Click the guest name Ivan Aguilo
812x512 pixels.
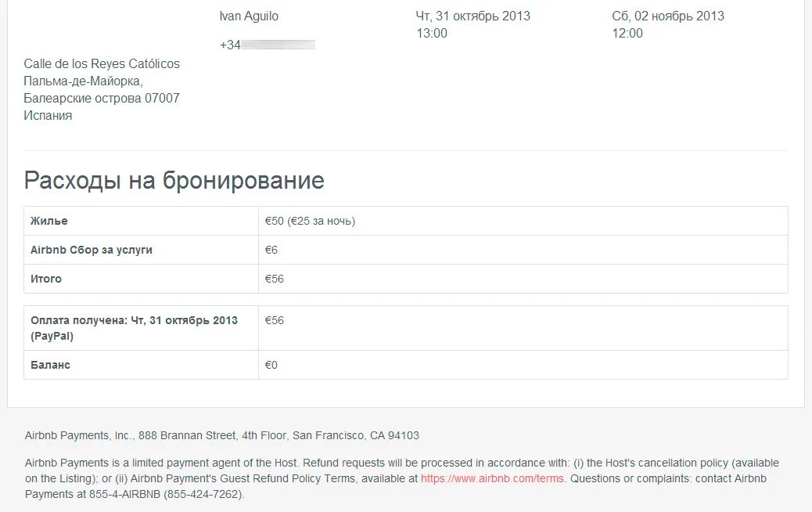pos(248,16)
